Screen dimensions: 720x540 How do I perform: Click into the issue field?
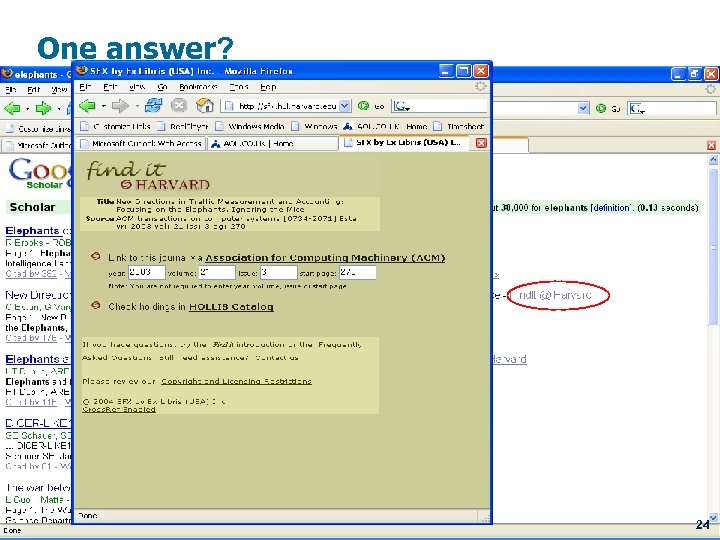pyautogui.click(x=279, y=272)
